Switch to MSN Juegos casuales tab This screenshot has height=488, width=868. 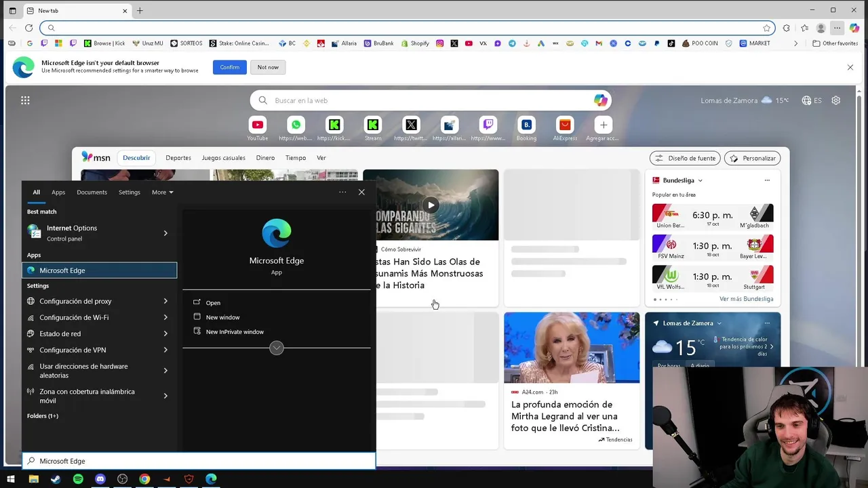223,158
